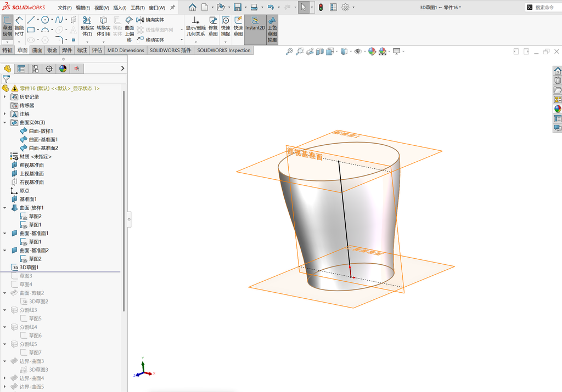Click the 草图绘制 sketch button

click(7, 26)
